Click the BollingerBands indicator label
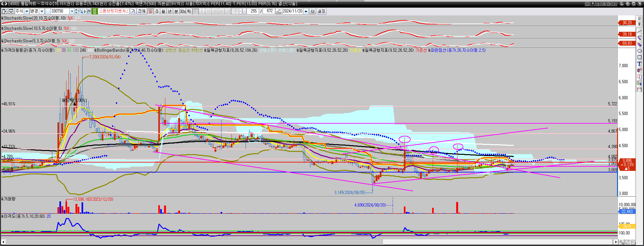Screen dimensions: 644x246 click(x=130, y=50)
